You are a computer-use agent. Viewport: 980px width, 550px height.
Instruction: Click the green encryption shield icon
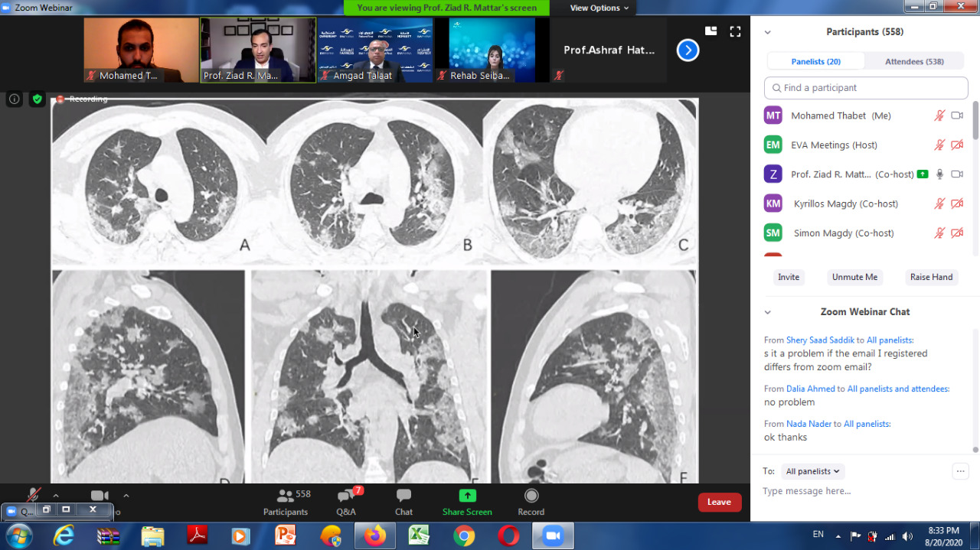pyautogui.click(x=37, y=99)
